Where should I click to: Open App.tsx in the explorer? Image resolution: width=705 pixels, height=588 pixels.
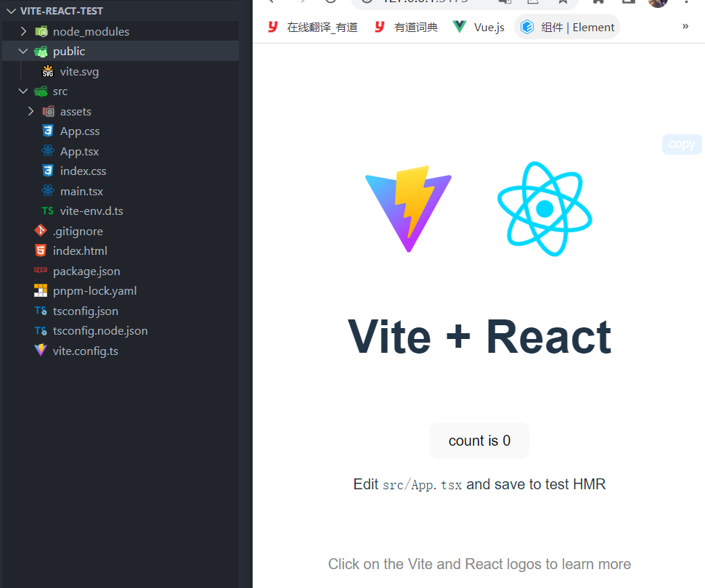(x=80, y=152)
